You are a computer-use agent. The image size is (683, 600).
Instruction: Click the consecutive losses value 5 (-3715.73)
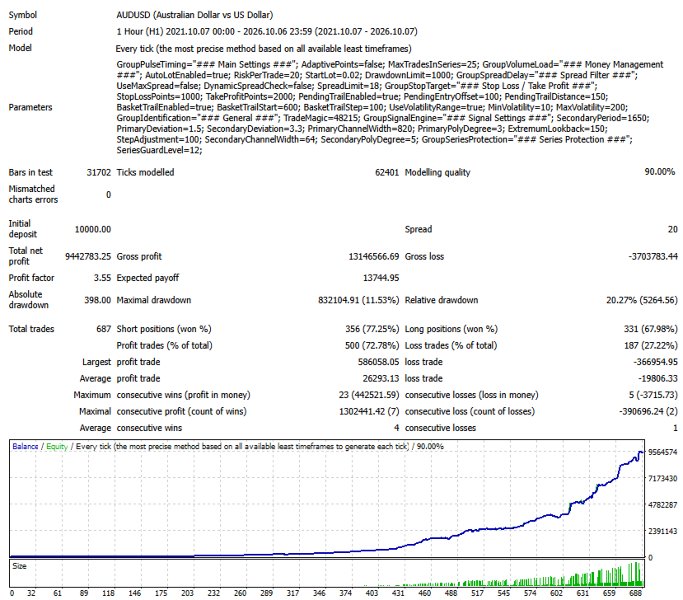653,395
